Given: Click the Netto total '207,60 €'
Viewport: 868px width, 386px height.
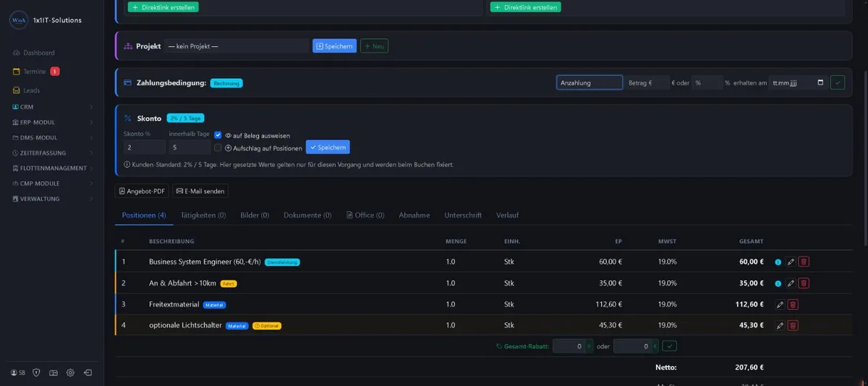Looking at the screenshot, I should (749, 367).
